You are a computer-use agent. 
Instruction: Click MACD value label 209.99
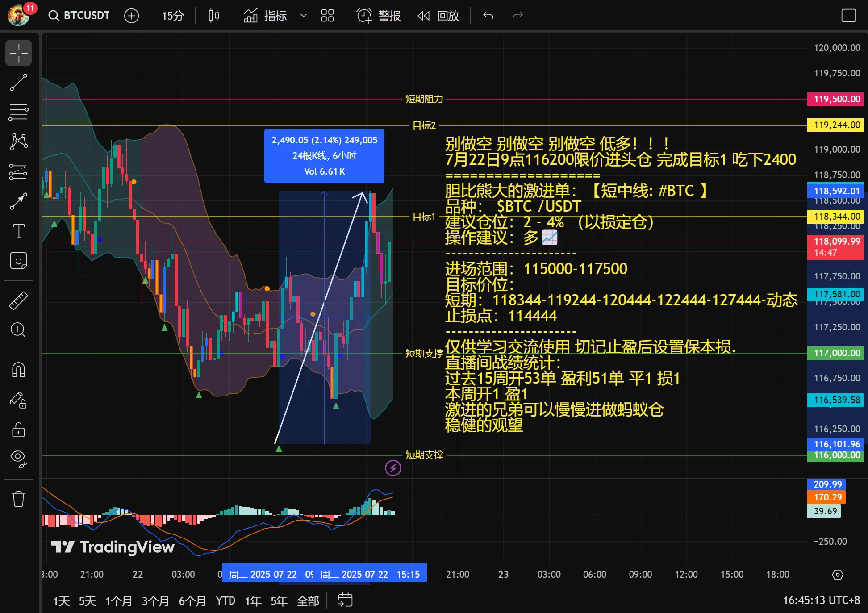pyautogui.click(x=826, y=484)
